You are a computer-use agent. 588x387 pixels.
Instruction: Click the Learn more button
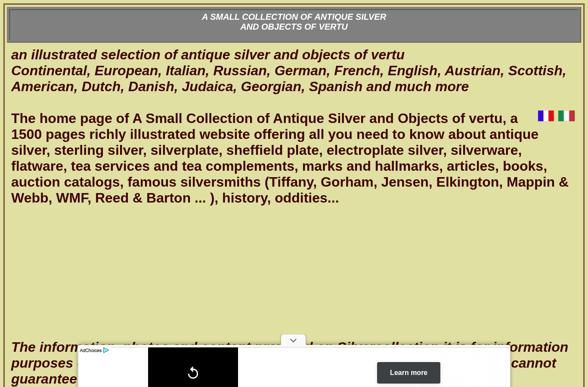[x=409, y=373]
